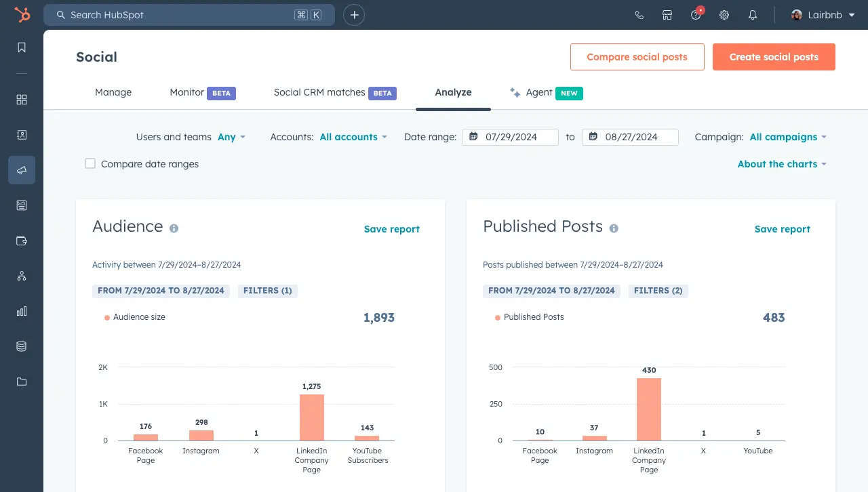Click Save report on Published Posts card
This screenshot has height=492, width=868.
point(782,229)
